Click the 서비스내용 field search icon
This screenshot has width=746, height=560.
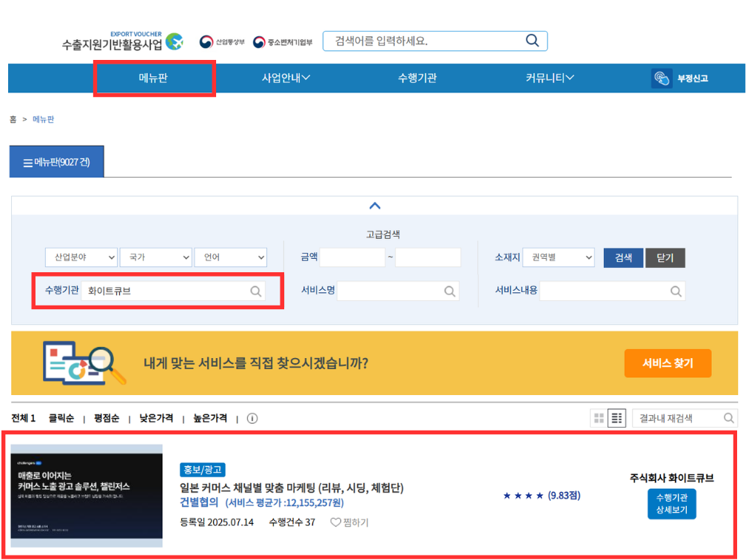(x=676, y=291)
